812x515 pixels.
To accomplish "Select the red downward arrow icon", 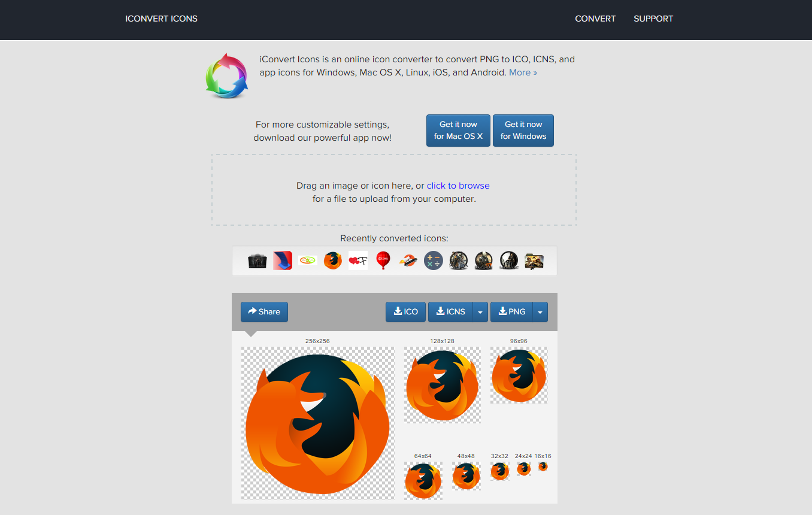I will (x=282, y=260).
